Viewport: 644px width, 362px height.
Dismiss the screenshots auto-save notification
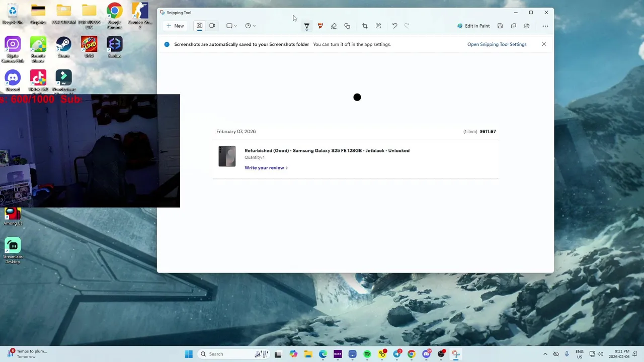[544, 44]
